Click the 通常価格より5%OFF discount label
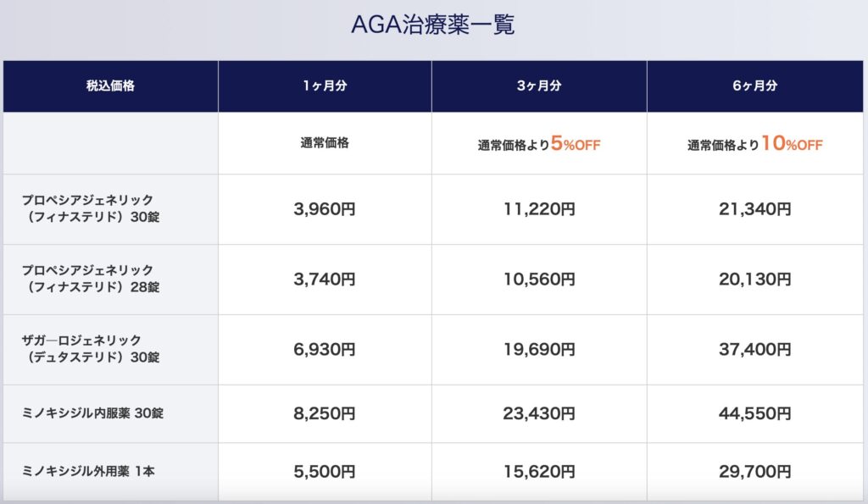Screen dimensions: 868x504 pos(539,144)
